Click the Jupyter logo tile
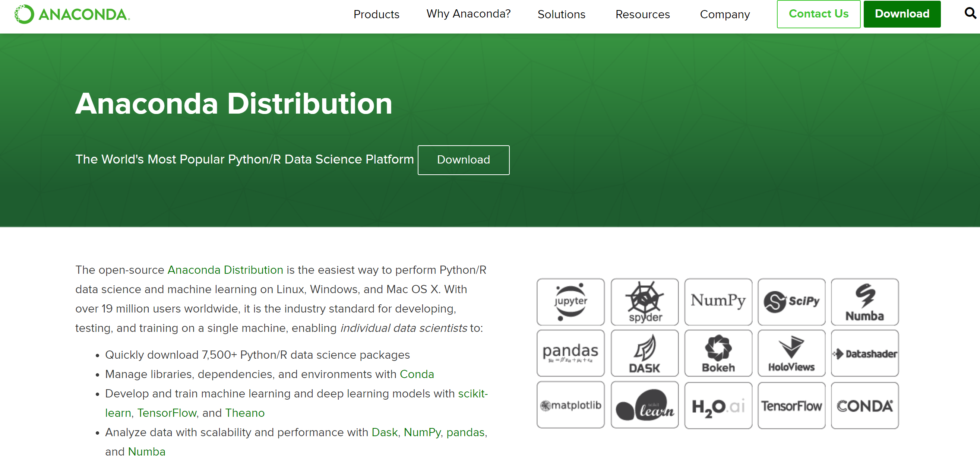The image size is (980, 460). 570,302
